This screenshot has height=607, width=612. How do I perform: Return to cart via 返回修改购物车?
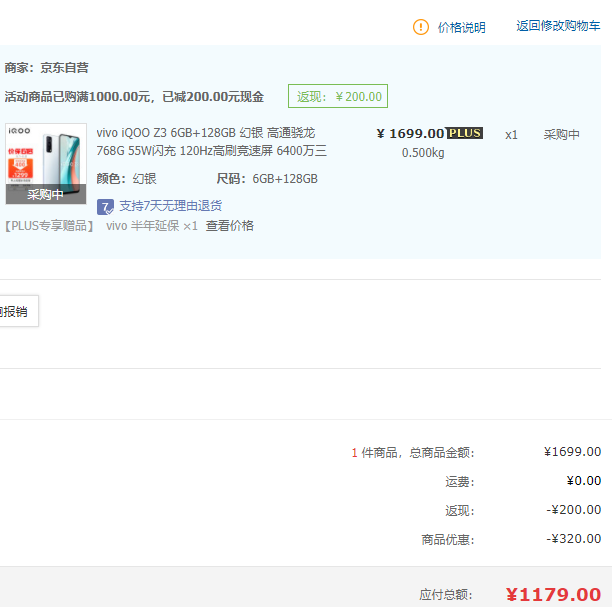(x=558, y=26)
